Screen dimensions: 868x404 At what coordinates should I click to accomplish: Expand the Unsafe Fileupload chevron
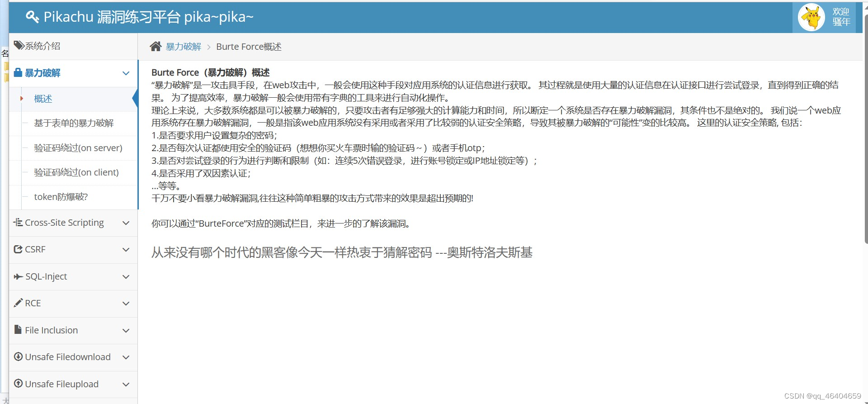pyautogui.click(x=126, y=385)
